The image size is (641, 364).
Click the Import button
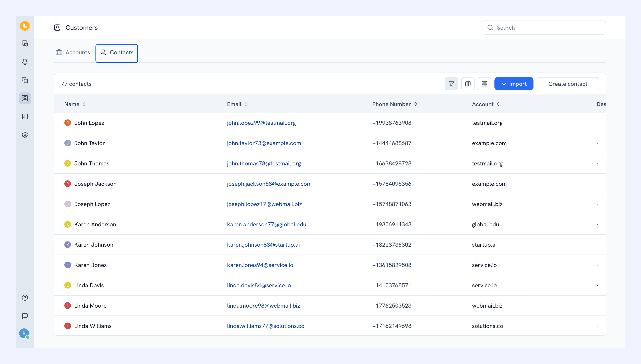click(514, 84)
